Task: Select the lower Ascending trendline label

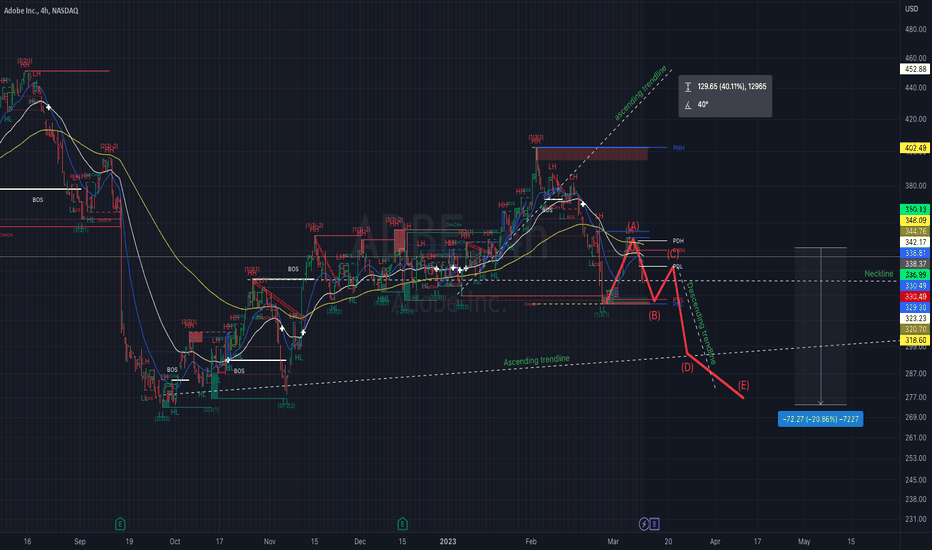Action: coord(536,360)
